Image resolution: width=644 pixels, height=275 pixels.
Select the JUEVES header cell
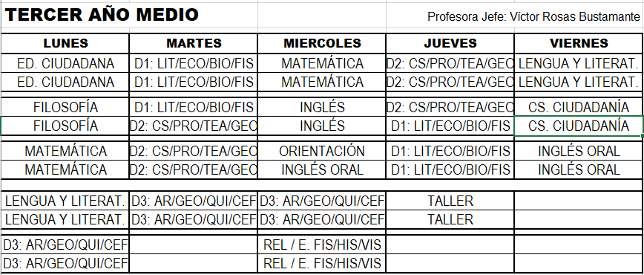coord(450,43)
